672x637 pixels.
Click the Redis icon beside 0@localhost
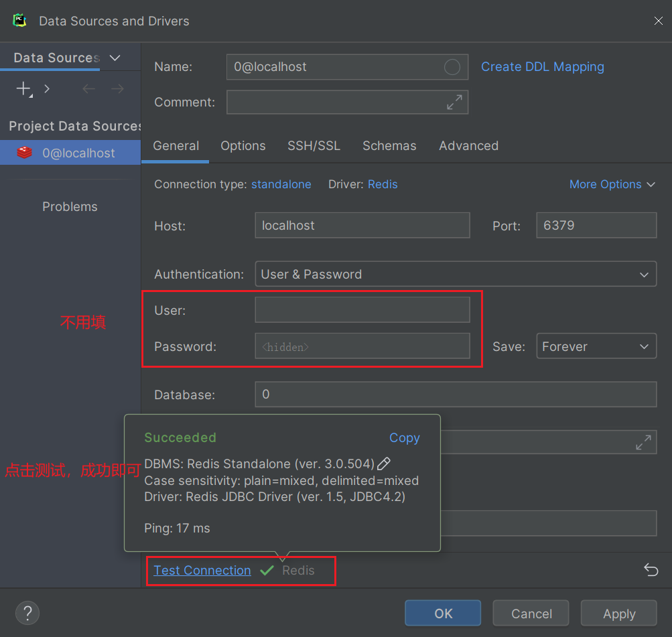[24, 153]
